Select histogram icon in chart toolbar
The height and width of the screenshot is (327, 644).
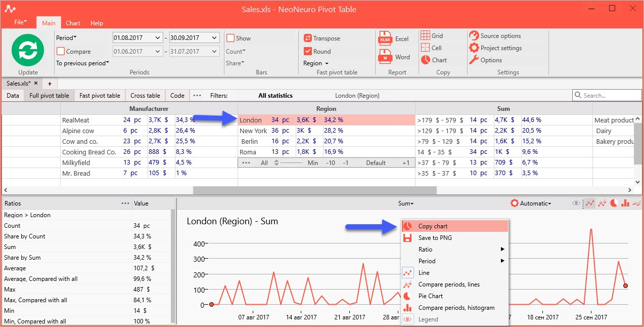(x=625, y=203)
